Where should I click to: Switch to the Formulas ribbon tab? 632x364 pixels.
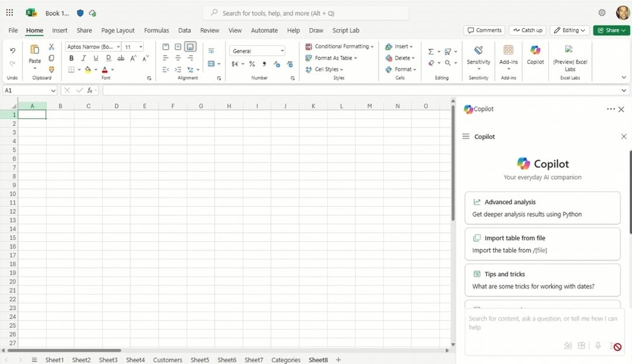coord(156,30)
